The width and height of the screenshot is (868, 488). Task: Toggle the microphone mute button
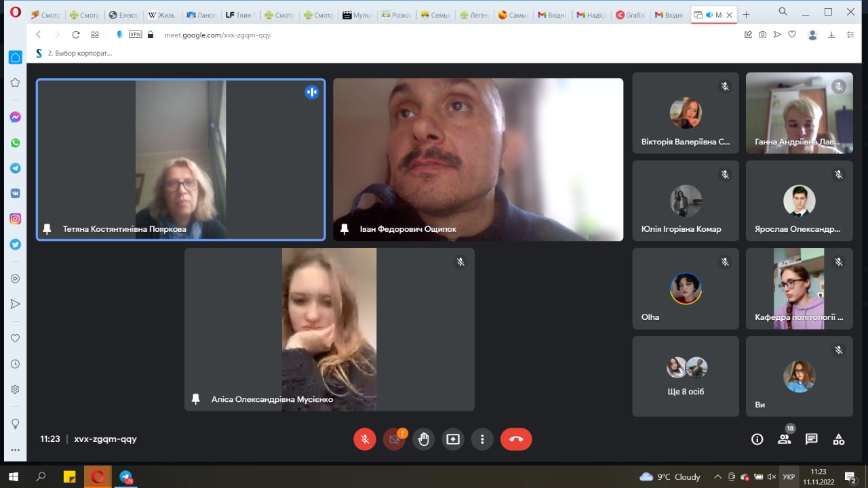(365, 439)
